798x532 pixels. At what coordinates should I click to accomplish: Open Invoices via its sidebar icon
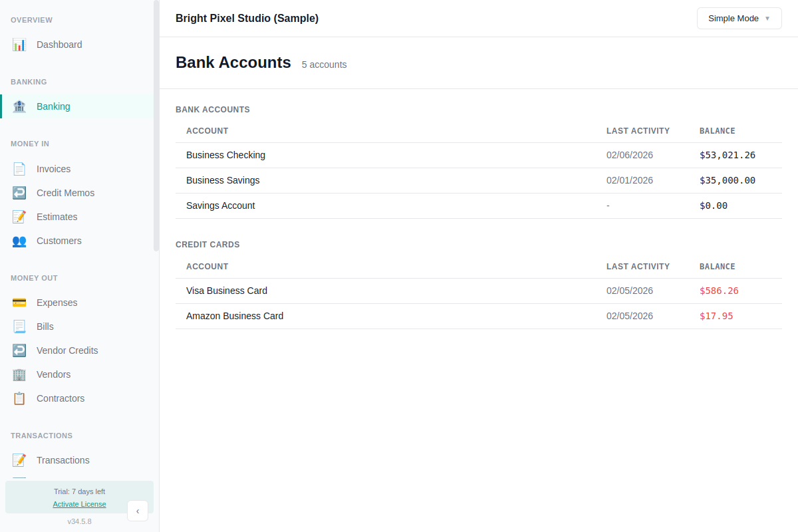pyautogui.click(x=19, y=168)
